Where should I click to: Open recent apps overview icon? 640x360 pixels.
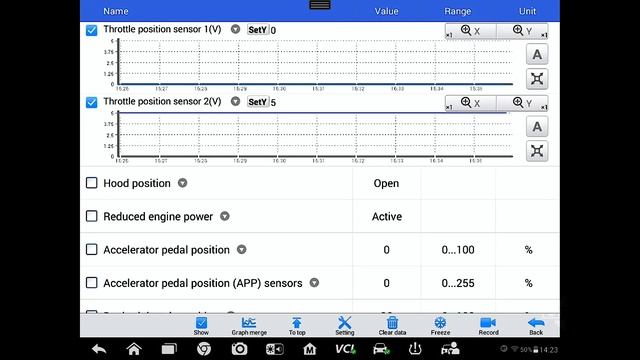(169, 349)
